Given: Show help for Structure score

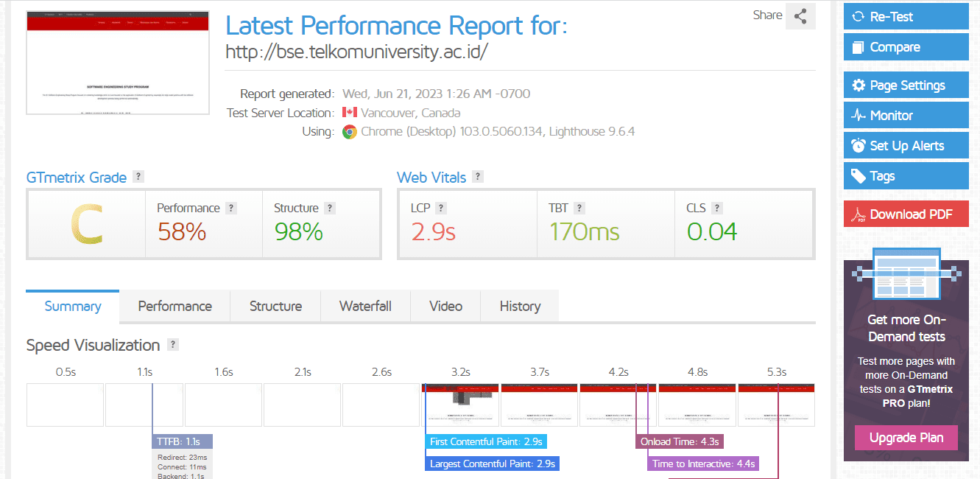Looking at the screenshot, I should (x=330, y=209).
